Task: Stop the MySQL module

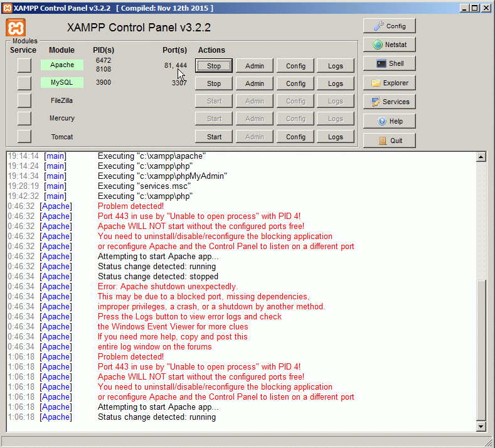Action: tap(214, 83)
